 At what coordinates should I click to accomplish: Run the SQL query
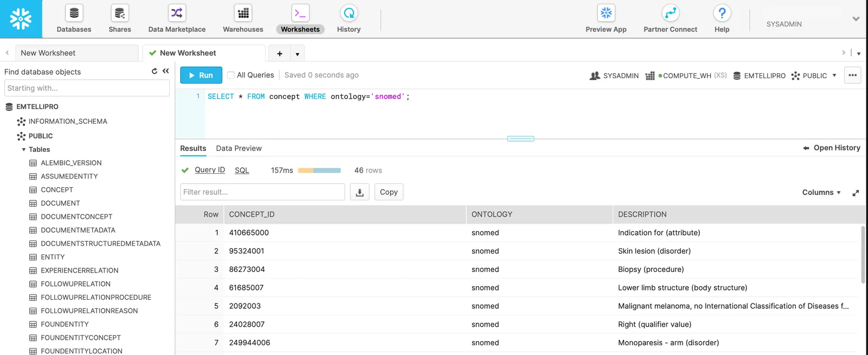[x=201, y=75]
